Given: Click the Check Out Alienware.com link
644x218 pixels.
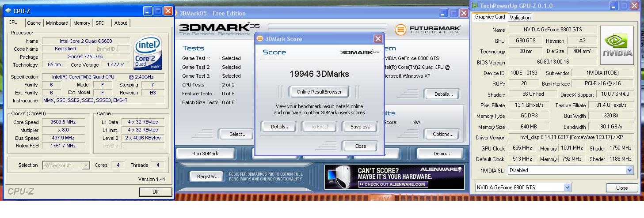Looking at the screenshot, I should click(x=393, y=184).
